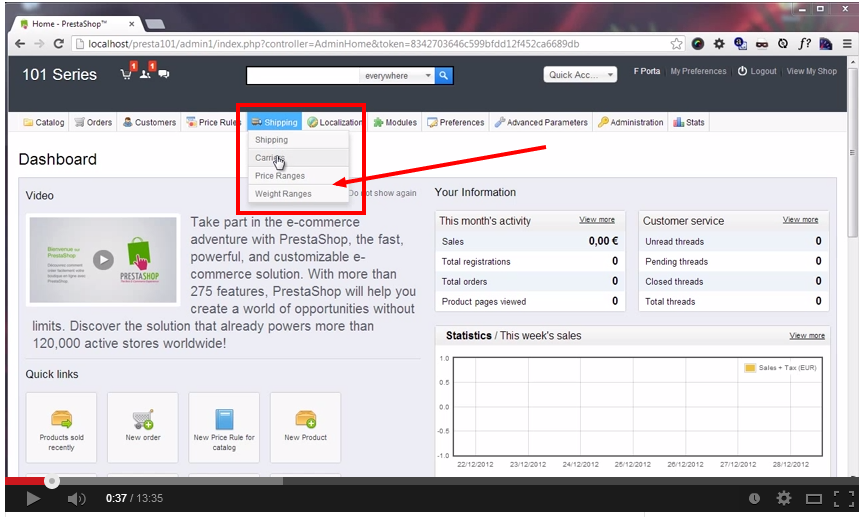Switch to theater mode icon
Viewport: 868px width, 517px height.
coord(814,499)
